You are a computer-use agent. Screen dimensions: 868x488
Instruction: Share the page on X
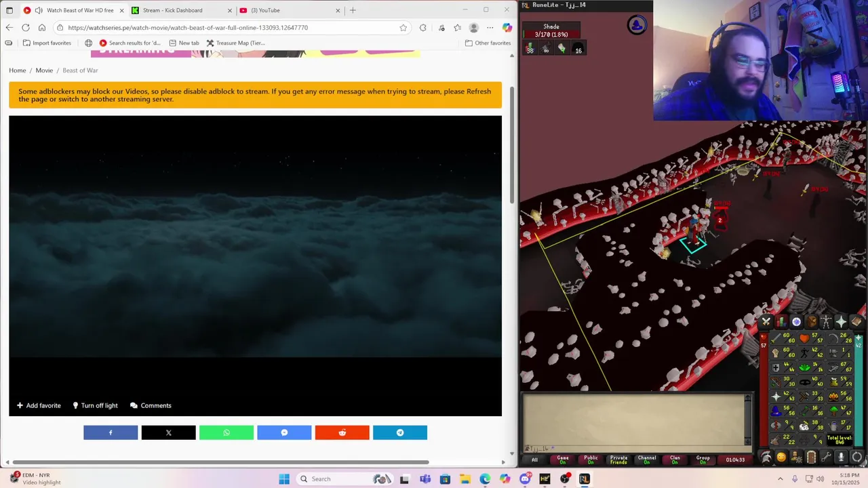(168, 432)
